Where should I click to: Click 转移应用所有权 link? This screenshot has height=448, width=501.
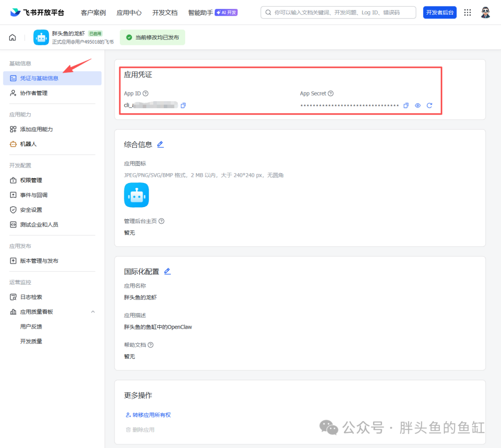click(148, 415)
